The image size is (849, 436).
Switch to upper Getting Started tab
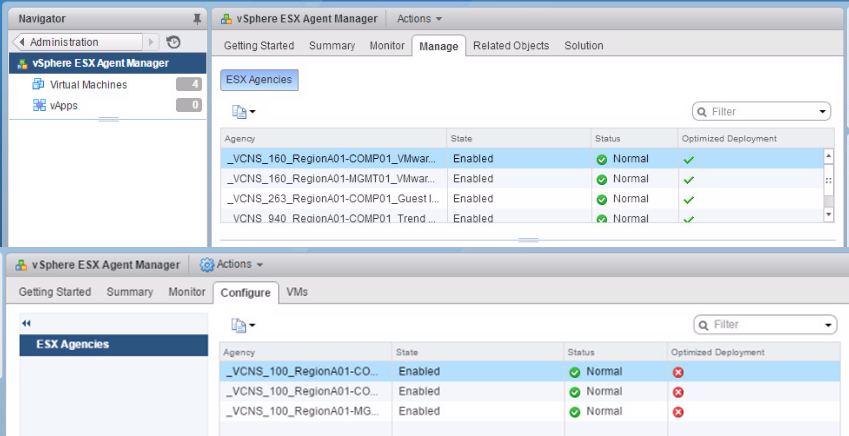pos(259,45)
